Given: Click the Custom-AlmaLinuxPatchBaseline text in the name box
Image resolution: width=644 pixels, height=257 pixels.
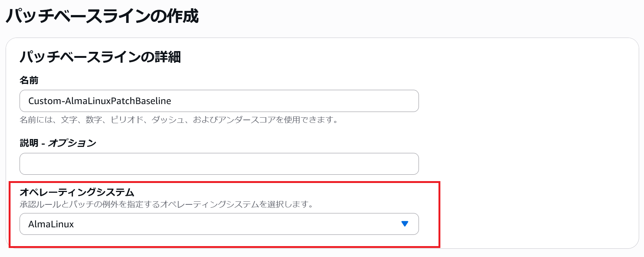Looking at the screenshot, I should click(x=100, y=101).
